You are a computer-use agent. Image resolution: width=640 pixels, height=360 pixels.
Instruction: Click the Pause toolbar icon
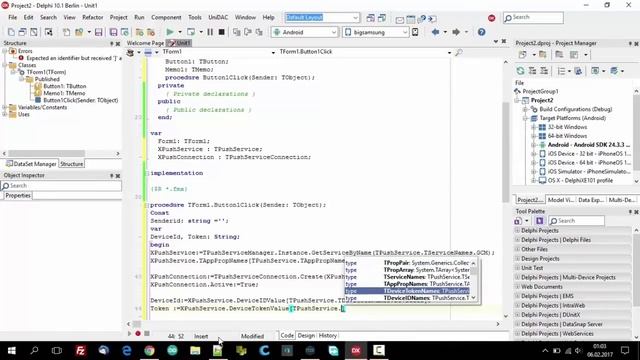coord(210,32)
